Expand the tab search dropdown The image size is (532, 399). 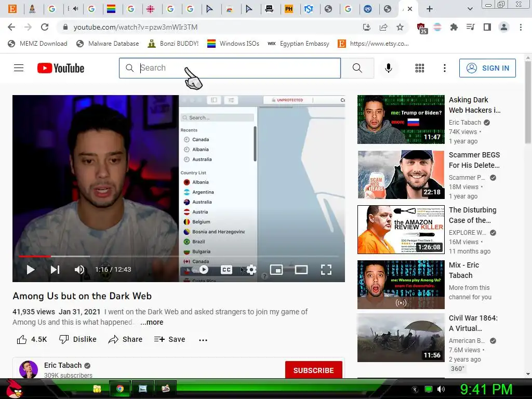click(x=470, y=9)
